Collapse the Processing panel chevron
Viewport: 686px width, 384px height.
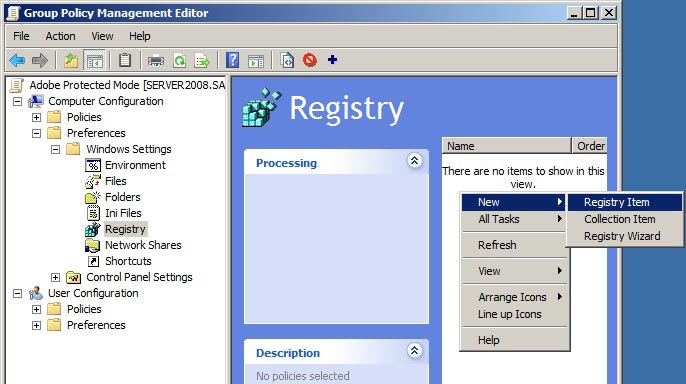click(415, 161)
